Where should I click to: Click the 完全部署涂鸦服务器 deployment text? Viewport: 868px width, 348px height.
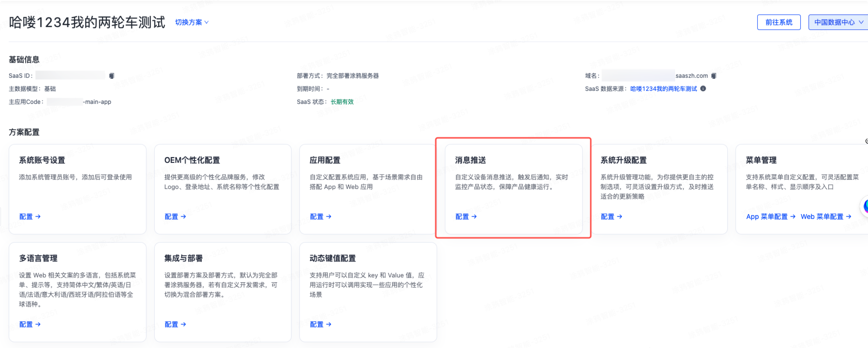pos(353,76)
